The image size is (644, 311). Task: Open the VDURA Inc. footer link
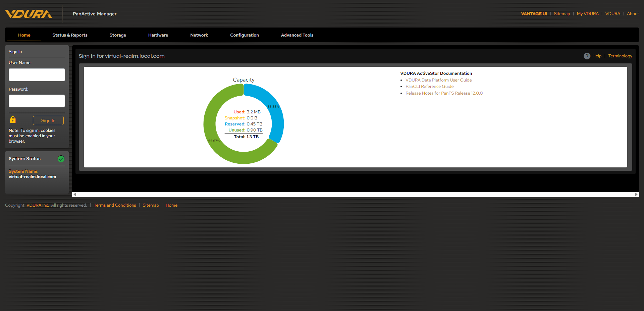[x=38, y=205]
